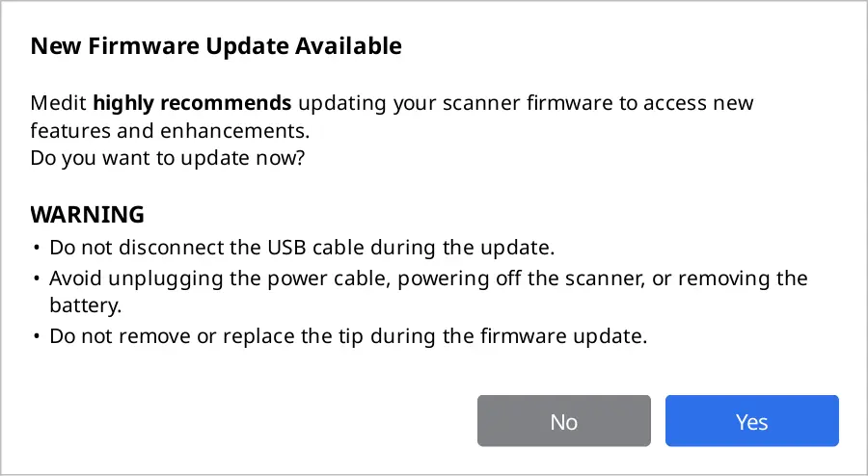Viewport: 868px width, 476px height.
Task: Click the second warning bullet point dot
Action: [x=37, y=279]
